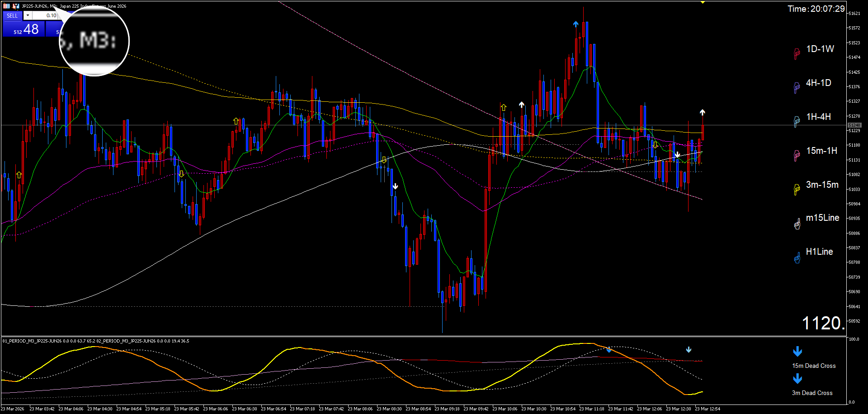Click the yellow 3m-15m hand pointer icon

[x=797, y=189]
